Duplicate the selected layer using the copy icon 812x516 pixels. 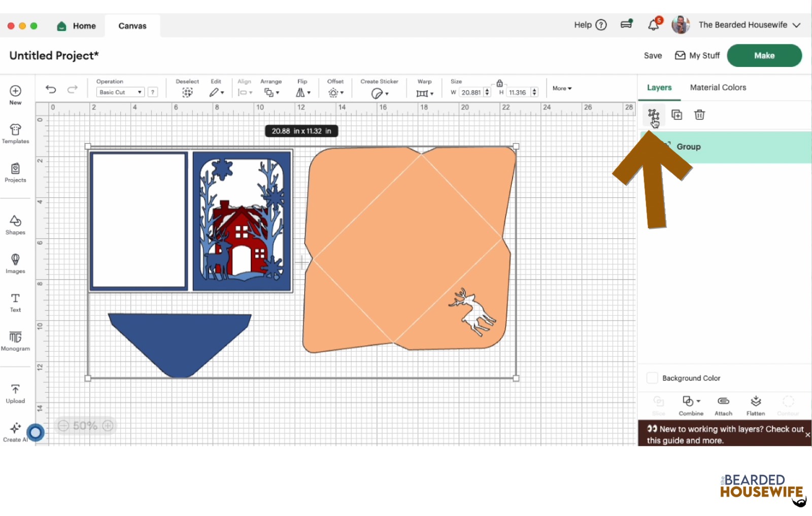(x=677, y=115)
